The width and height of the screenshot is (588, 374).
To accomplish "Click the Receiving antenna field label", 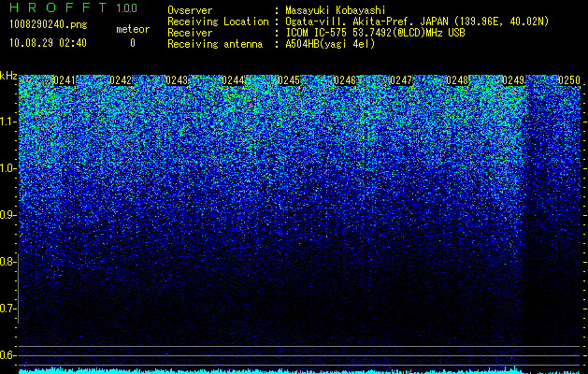I will click(x=215, y=44).
